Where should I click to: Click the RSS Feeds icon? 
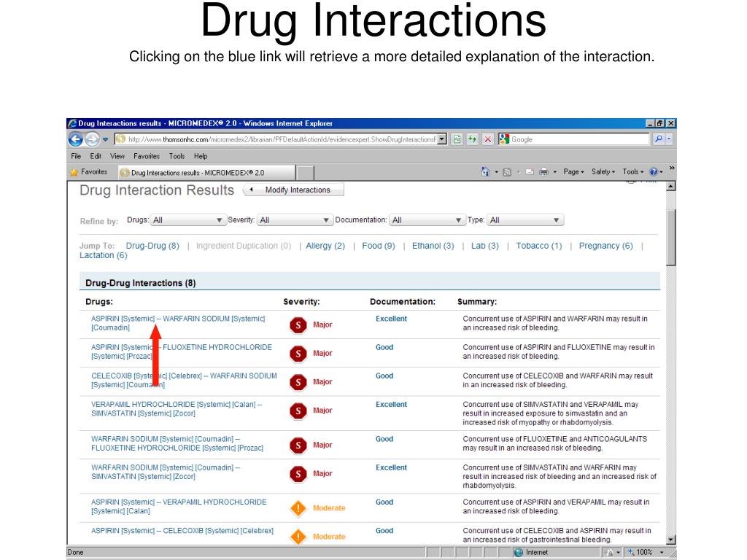pos(507,172)
